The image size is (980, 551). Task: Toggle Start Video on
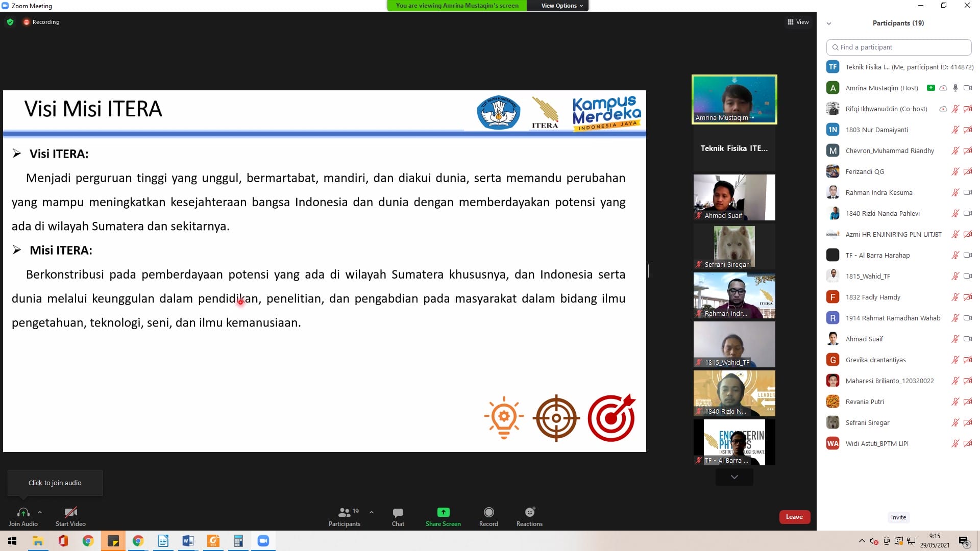tap(70, 512)
